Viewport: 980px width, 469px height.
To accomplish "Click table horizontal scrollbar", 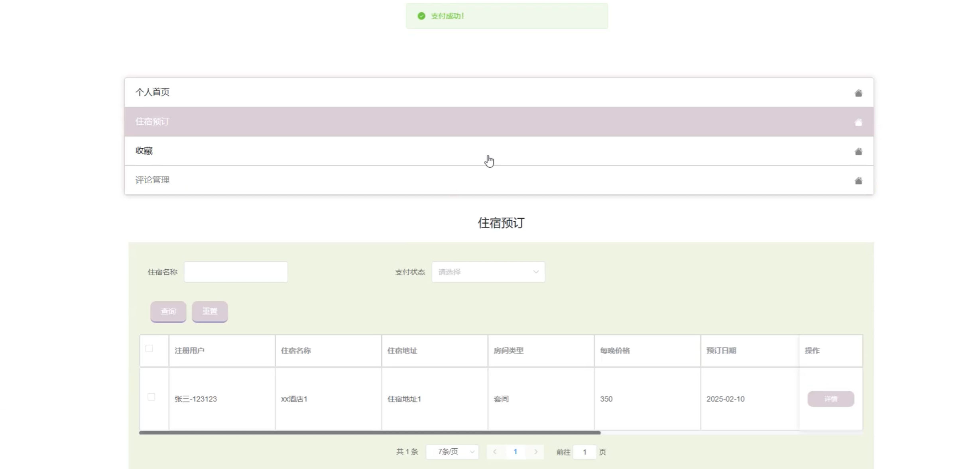I will [x=370, y=433].
